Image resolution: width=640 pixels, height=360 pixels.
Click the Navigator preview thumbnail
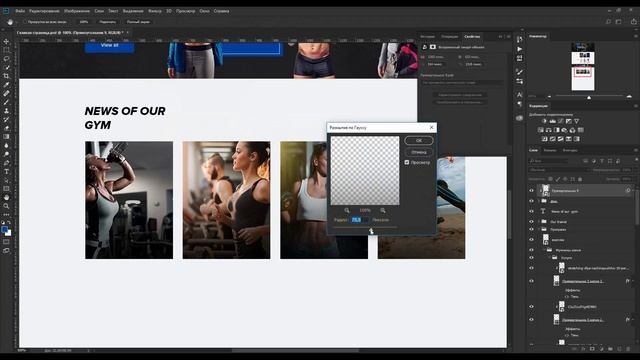(x=582, y=67)
